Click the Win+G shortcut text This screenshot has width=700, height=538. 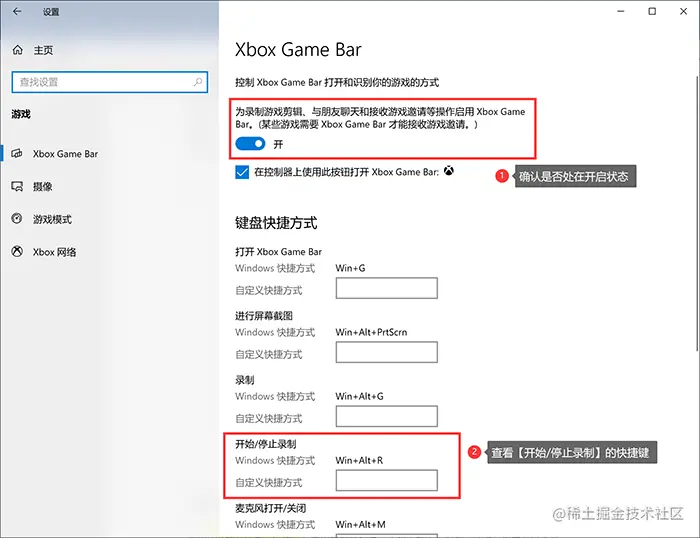[x=350, y=268]
